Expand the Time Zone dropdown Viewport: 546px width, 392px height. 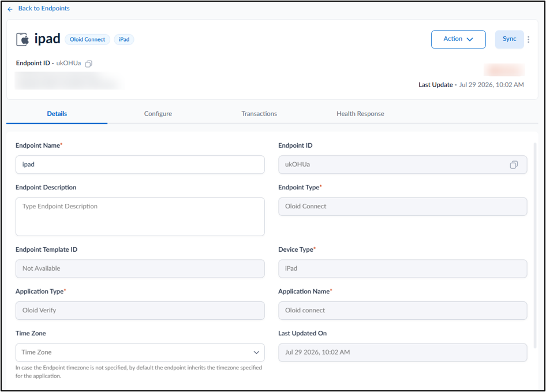(140, 352)
